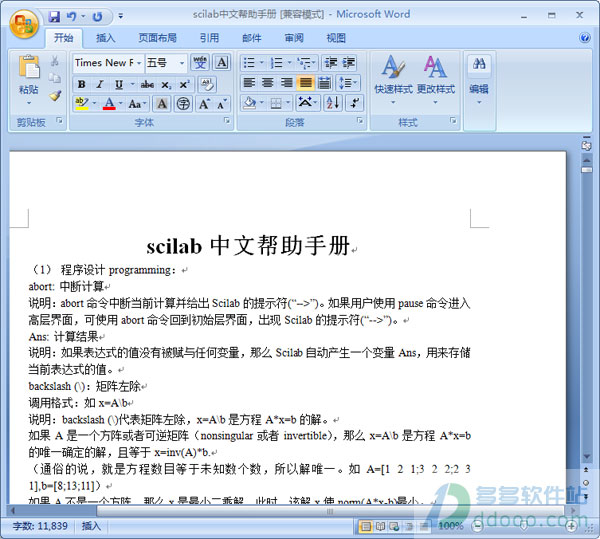Justify paragraph text
Image resolution: width=600 pixels, height=539 pixels.
[x=305, y=82]
